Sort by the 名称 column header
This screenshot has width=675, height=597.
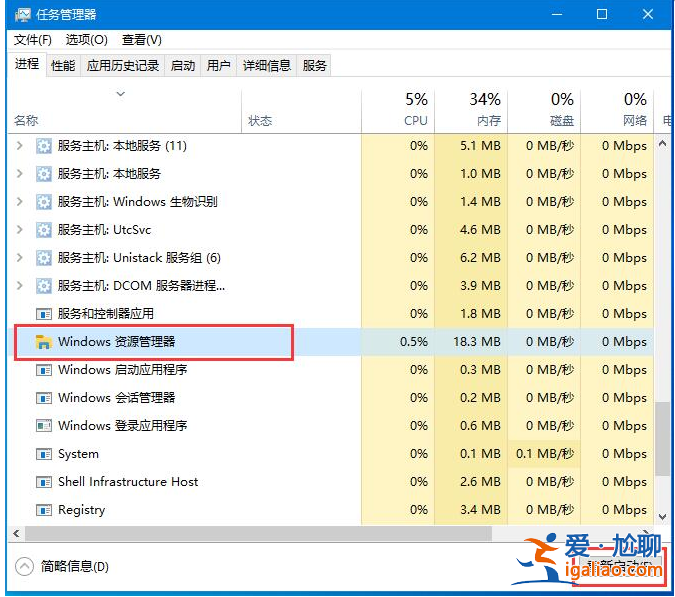tap(125, 111)
